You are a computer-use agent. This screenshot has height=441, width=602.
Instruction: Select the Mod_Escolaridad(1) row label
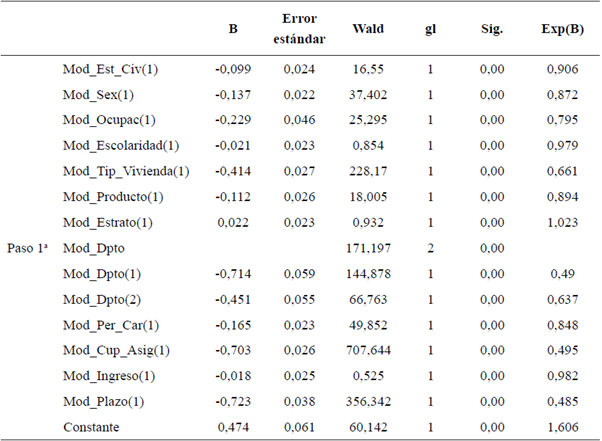coord(120,145)
